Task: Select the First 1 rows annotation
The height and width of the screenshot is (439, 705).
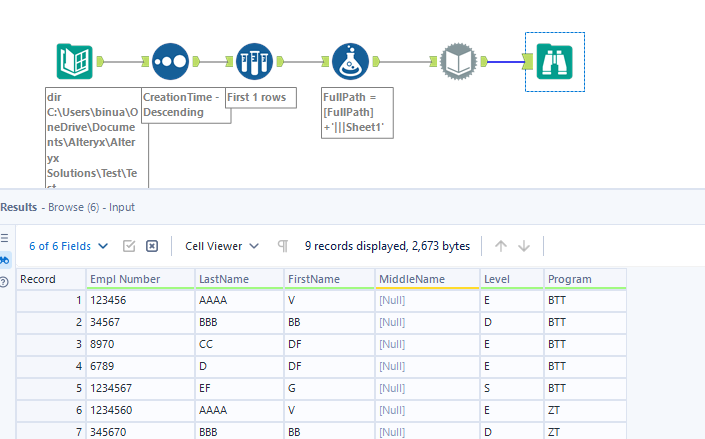Action: 261,98
